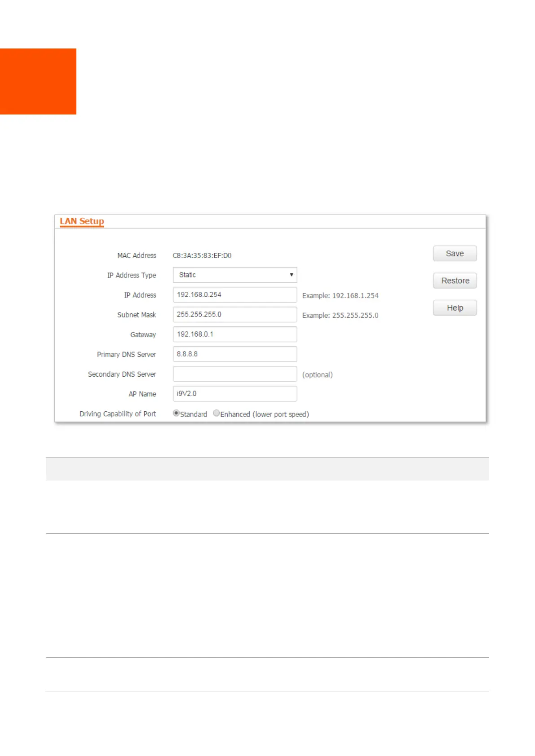Image resolution: width=535 pixels, height=756 pixels.
Task: Focus the empty Secondary DNS Server field
Action: [x=235, y=374]
